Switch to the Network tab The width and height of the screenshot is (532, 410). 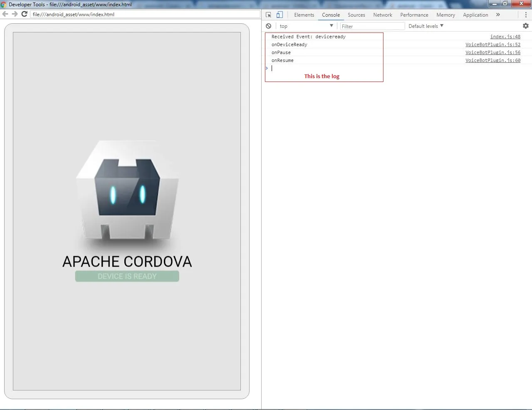click(383, 15)
